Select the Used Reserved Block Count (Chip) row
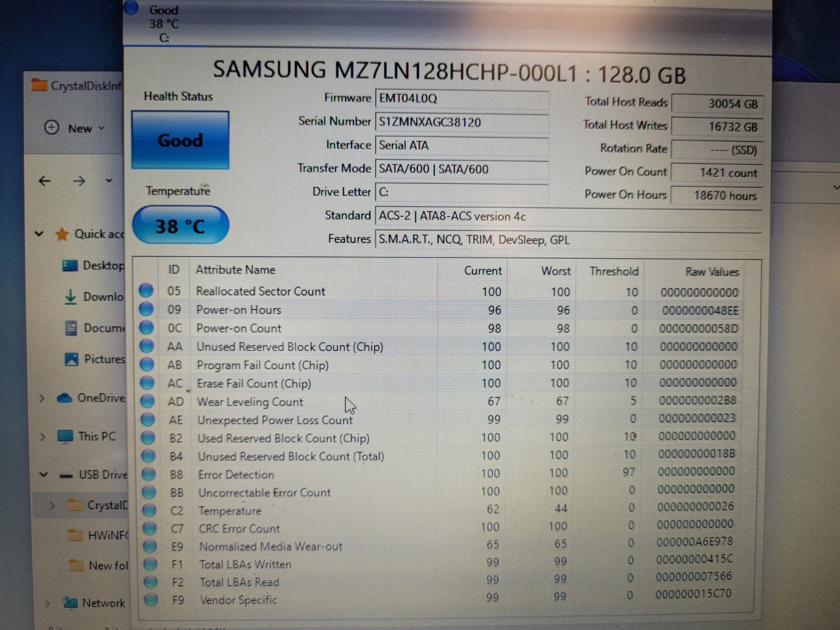Viewport: 840px width, 630px height. click(x=441, y=437)
